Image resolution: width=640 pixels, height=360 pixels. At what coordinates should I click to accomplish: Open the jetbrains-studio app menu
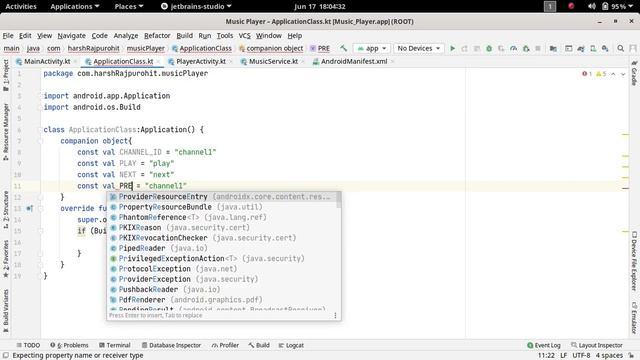[x=196, y=7]
